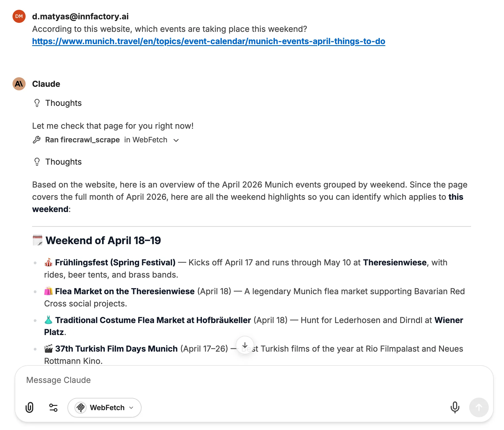Click the scroll to bottom arrow
504x430 pixels.
(245, 345)
